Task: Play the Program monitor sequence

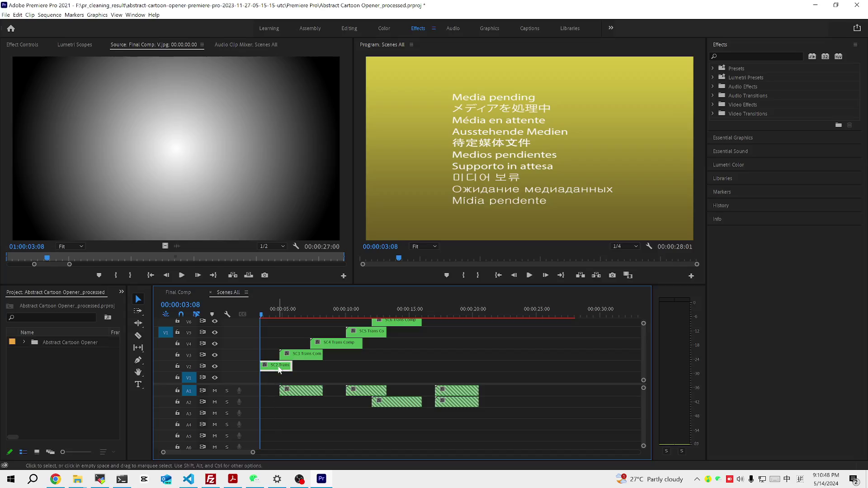Action: pyautogui.click(x=529, y=275)
